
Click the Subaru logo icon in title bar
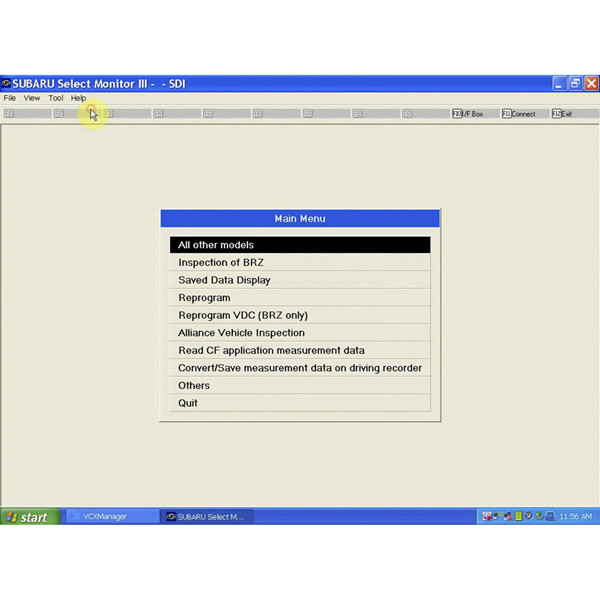tap(6, 83)
